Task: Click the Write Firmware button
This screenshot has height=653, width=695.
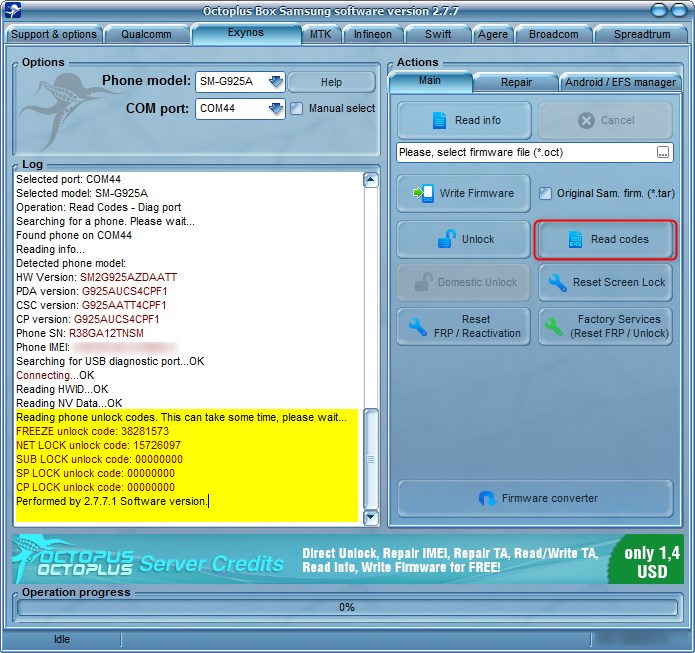Action: (x=463, y=193)
